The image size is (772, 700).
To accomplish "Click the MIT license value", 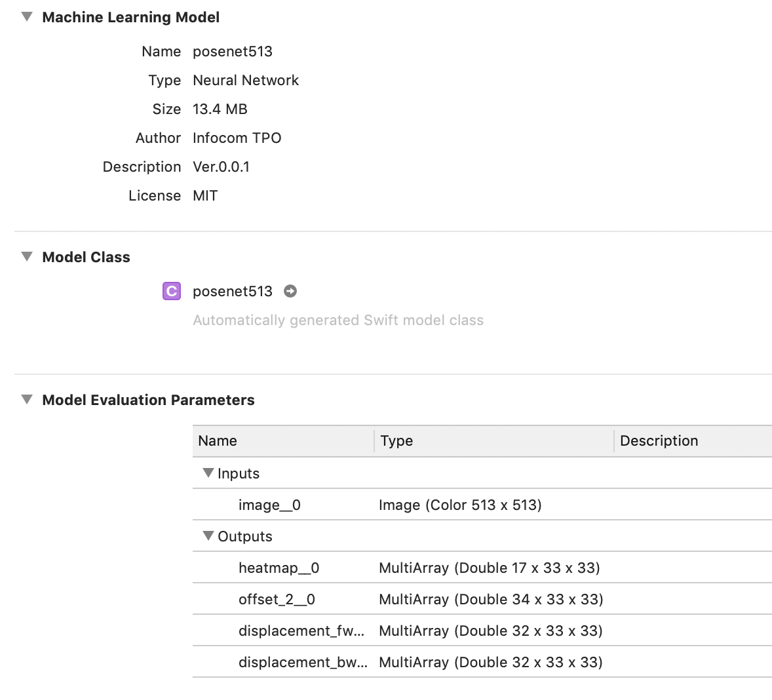I will pos(205,196).
